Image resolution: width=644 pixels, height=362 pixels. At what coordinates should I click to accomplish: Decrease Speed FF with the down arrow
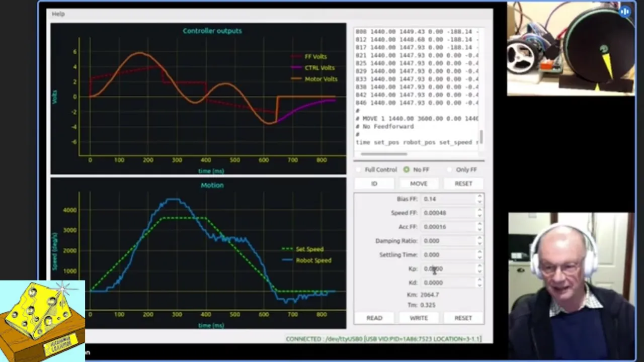[479, 215]
